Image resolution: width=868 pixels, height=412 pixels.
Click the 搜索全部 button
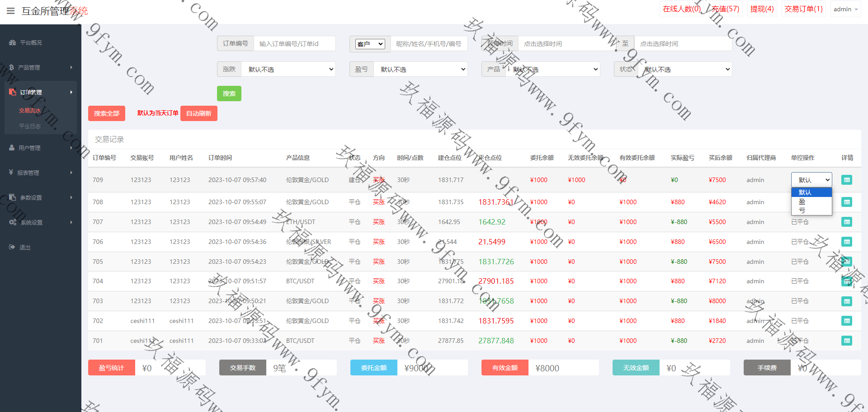tap(106, 113)
